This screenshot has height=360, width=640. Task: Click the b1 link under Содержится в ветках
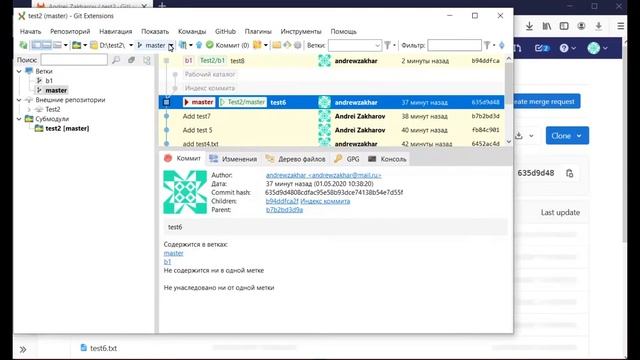coord(167,262)
